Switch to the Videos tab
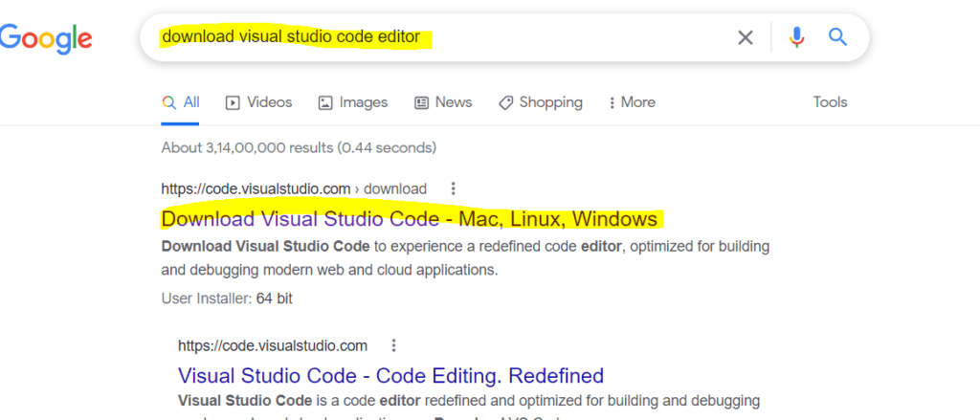 (258, 102)
